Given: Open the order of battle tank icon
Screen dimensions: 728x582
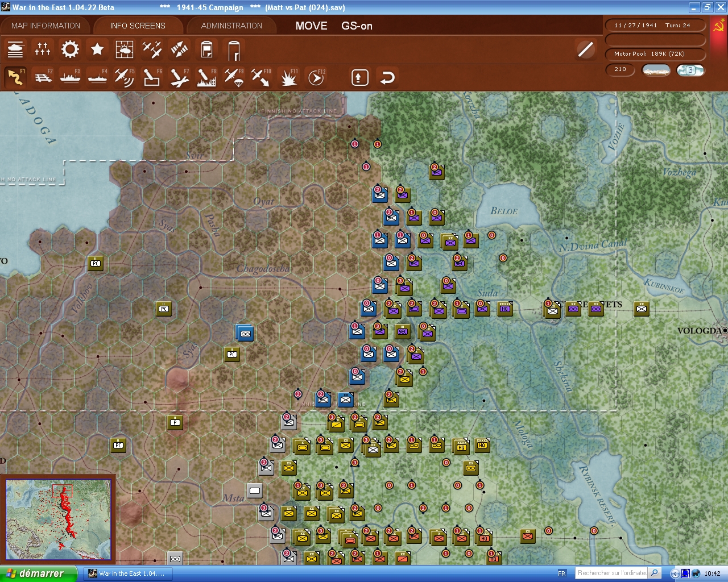Looking at the screenshot, I should click(15, 49).
